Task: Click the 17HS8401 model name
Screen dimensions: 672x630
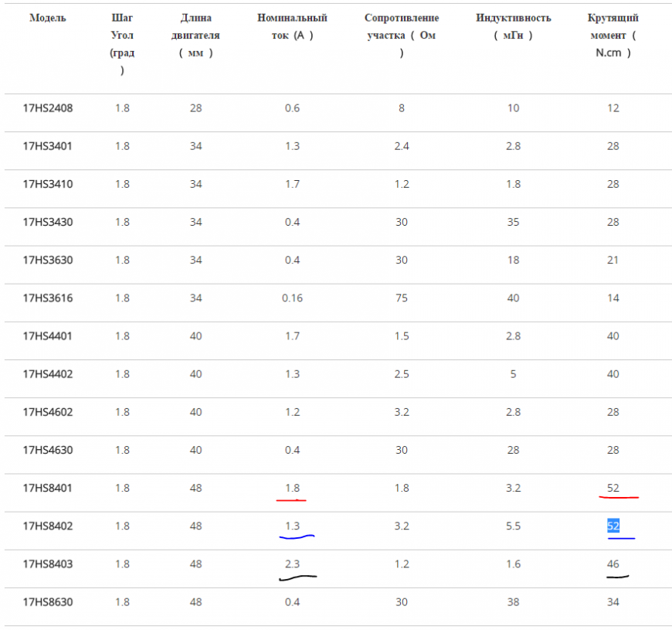Action: 48,488
